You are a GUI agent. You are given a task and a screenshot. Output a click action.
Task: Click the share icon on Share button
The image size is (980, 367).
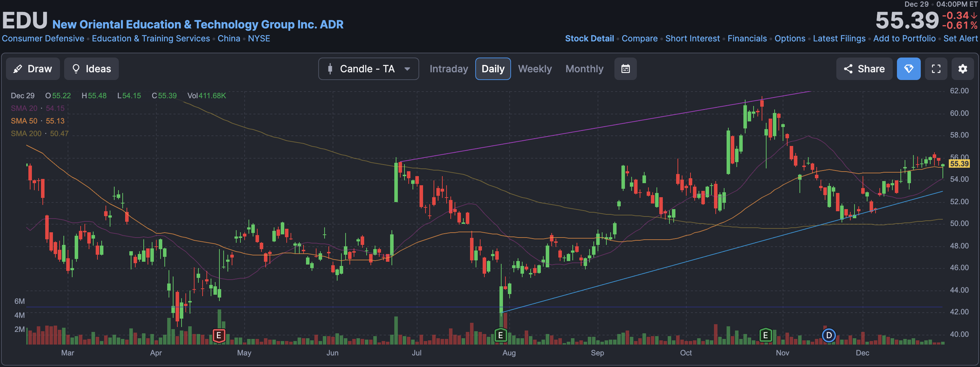coord(848,69)
